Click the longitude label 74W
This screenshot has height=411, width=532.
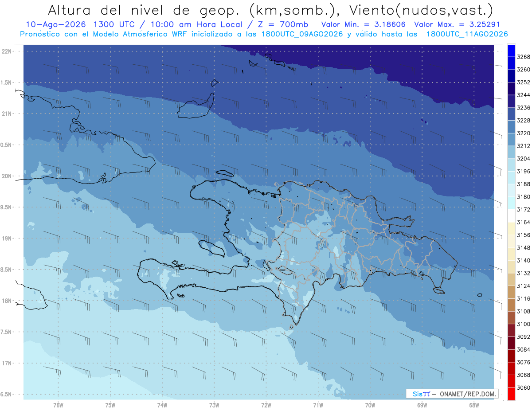point(162,405)
